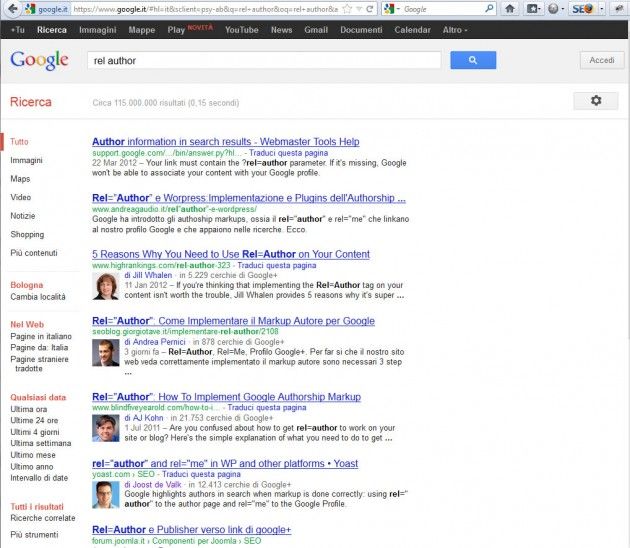Screen dimensions: 630x548
Task: Expand Più strumenti in sidebar
Action: [34, 535]
